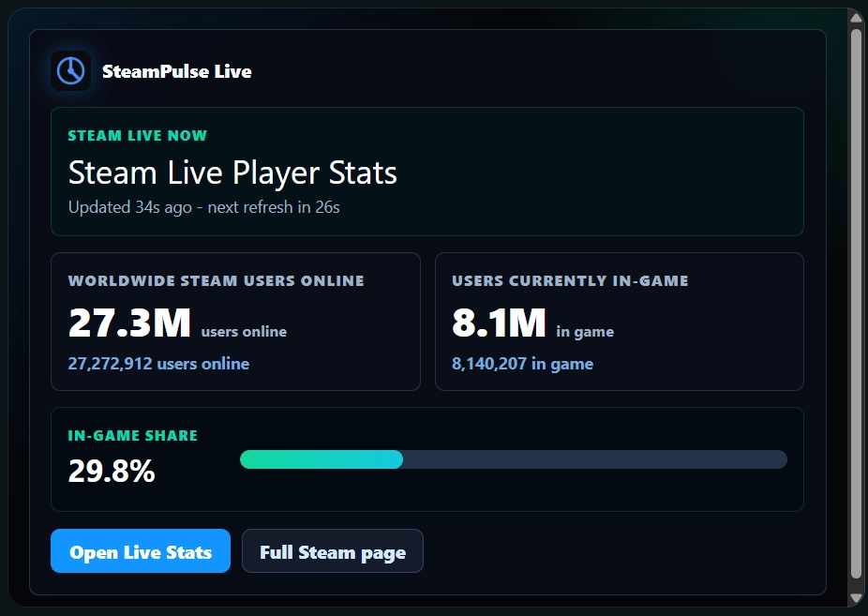Click the SteamPulse Live clock logo icon
Viewport: 868px width, 616px height.
(x=71, y=71)
